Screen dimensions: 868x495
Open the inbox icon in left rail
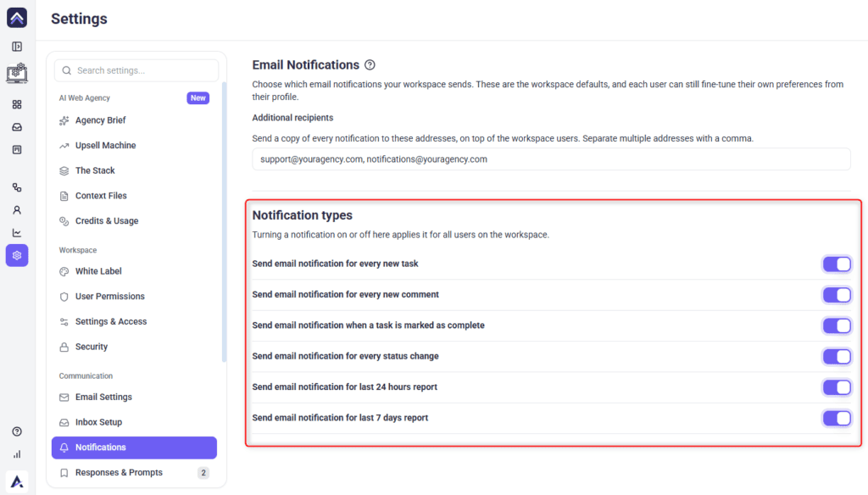click(17, 127)
